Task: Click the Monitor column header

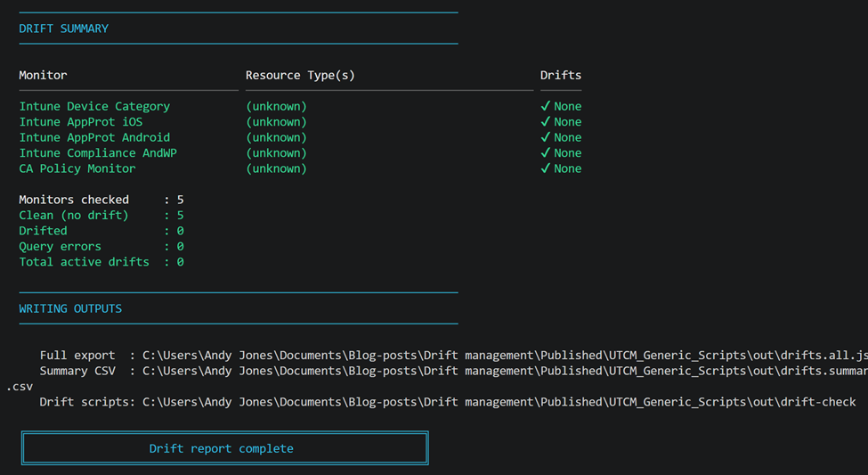Action: (43, 75)
